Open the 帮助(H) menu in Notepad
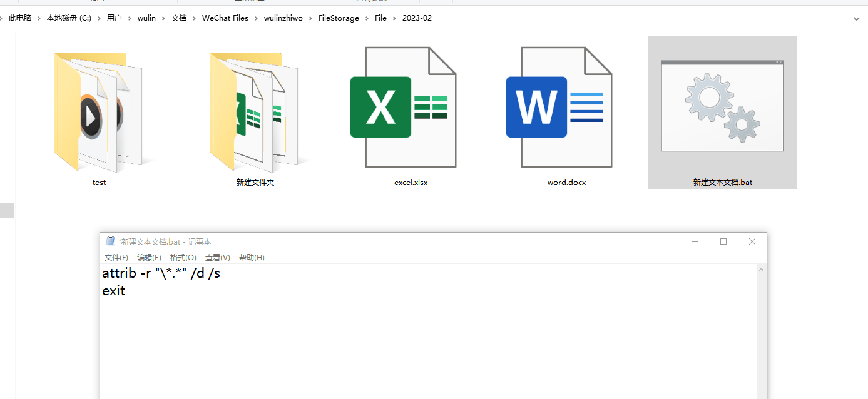Image resolution: width=868 pixels, height=399 pixels. (x=252, y=258)
